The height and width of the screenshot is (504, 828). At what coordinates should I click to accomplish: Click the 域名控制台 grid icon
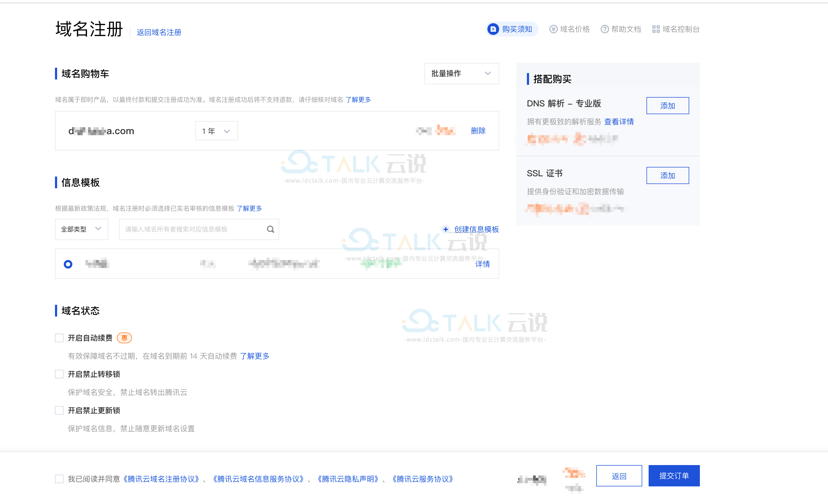point(656,29)
